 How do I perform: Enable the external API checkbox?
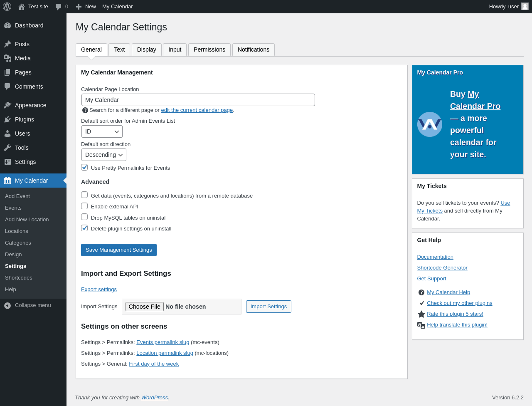pos(84,206)
